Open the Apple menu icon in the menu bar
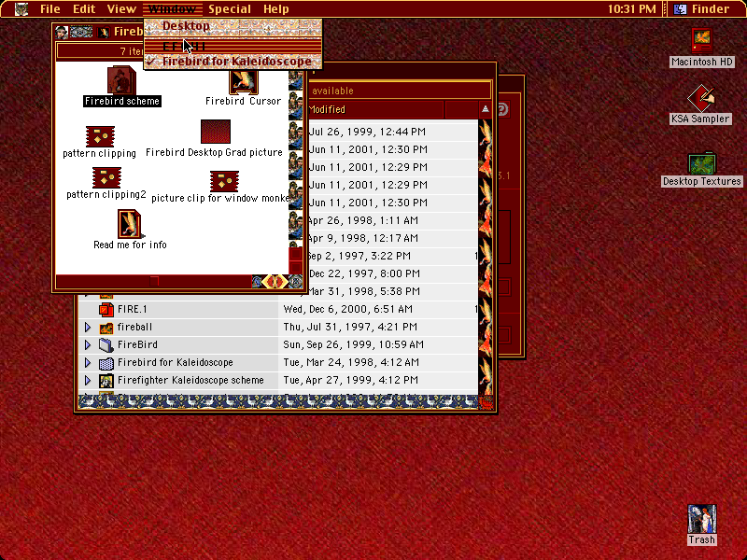This screenshot has width=747, height=560. [x=21, y=9]
